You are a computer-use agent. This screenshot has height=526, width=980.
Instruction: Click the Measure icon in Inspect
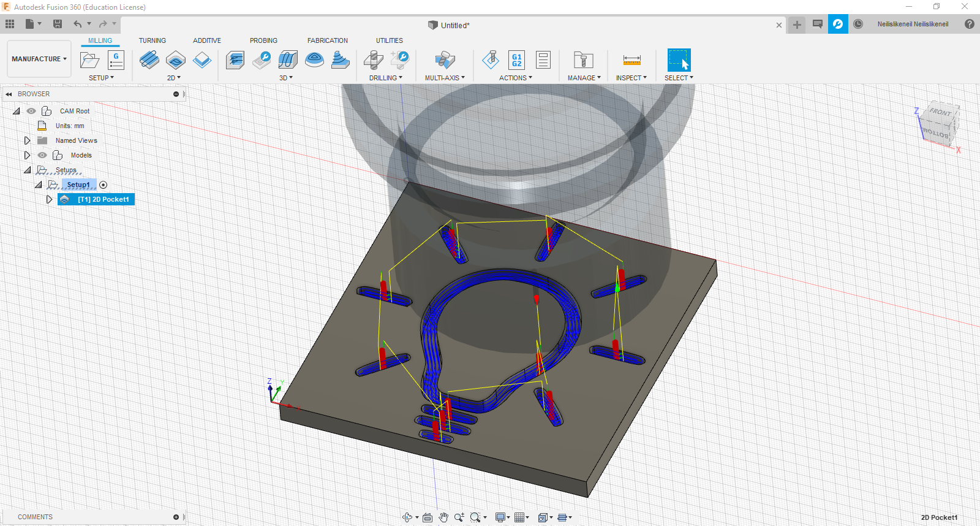631,60
